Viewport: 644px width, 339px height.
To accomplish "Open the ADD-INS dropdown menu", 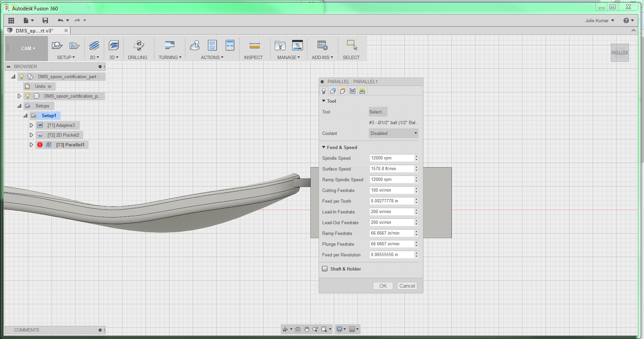I will click(322, 57).
